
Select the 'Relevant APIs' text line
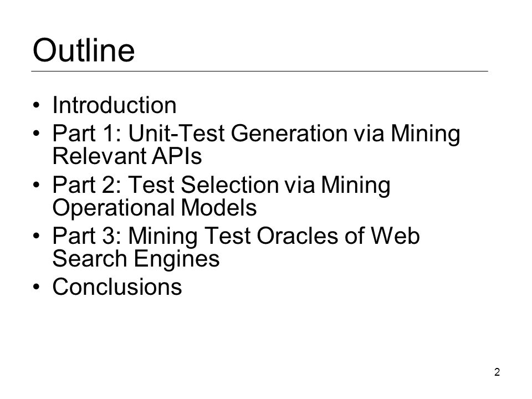(127, 156)
